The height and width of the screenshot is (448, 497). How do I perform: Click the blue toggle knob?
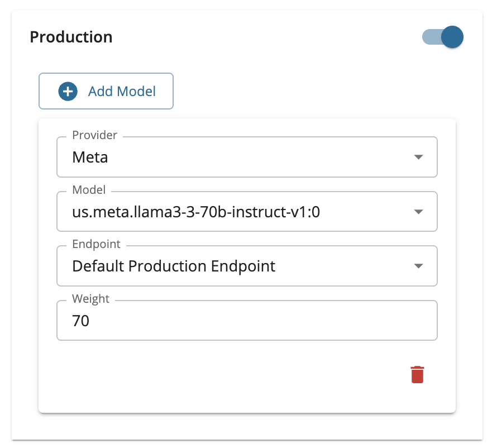coord(452,37)
